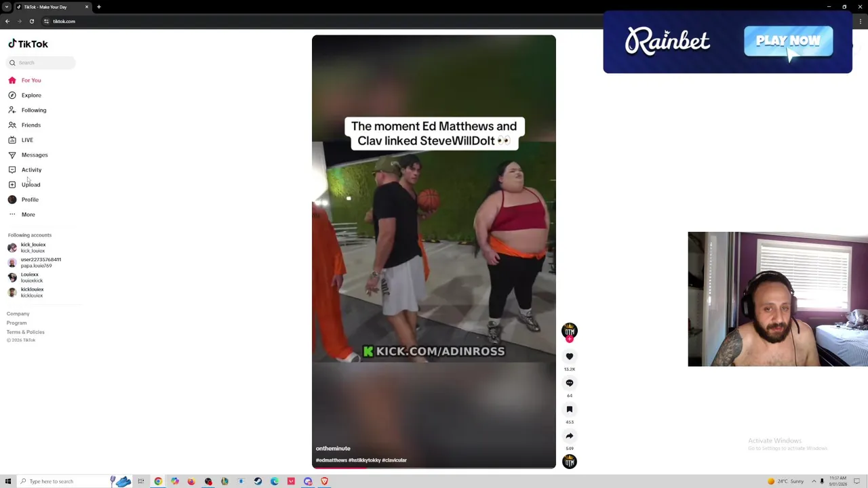
Task: Select Upload in the sidebar
Action: (x=24, y=184)
